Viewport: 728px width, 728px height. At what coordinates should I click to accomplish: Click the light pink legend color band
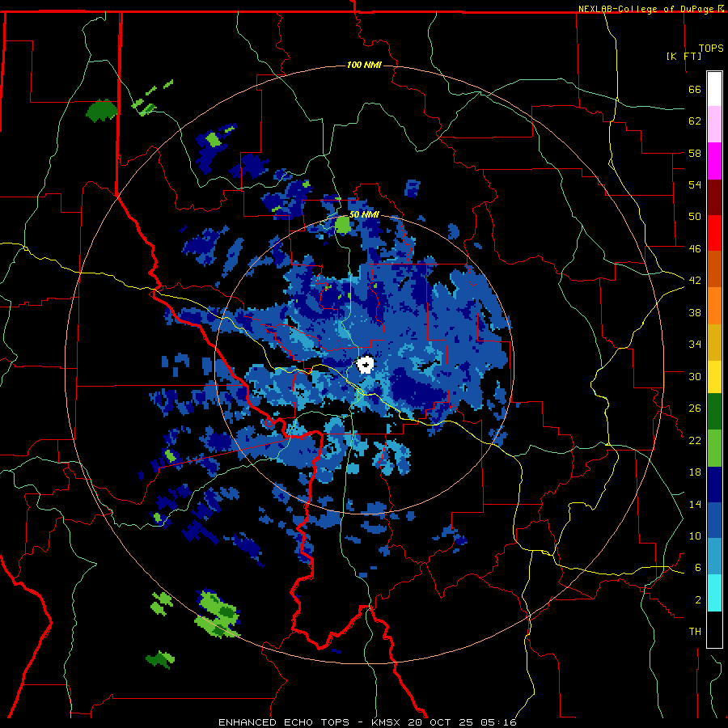(714, 124)
